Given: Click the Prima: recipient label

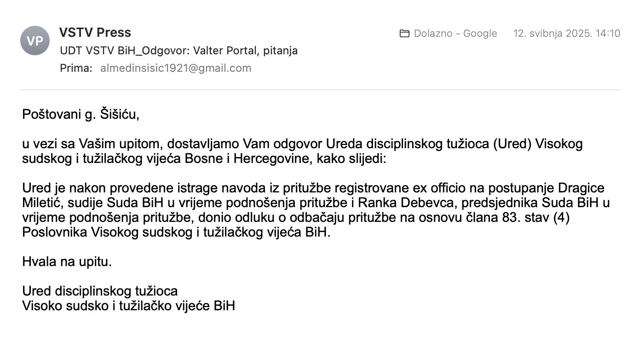Looking at the screenshot, I should point(76,68).
